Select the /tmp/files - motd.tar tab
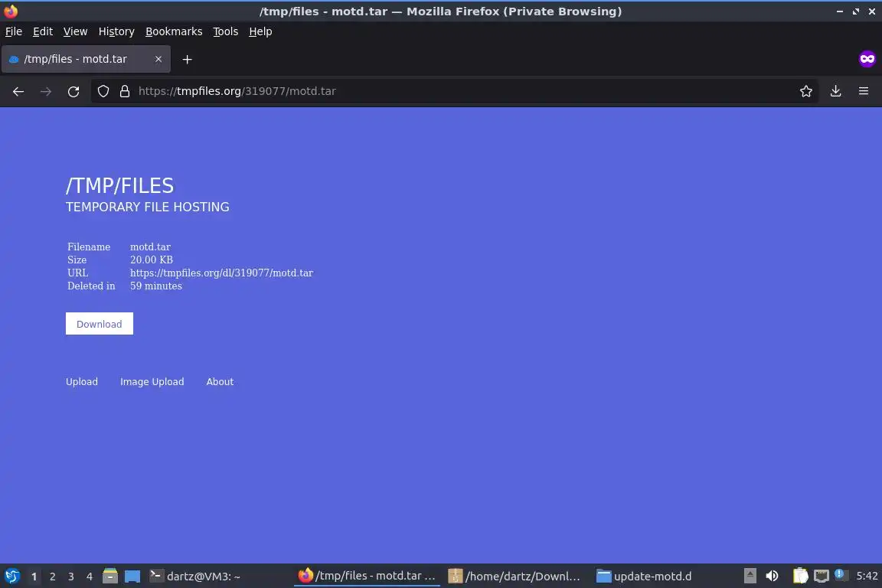Screen dimensions: 882x588 pyautogui.click(x=86, y=59)
